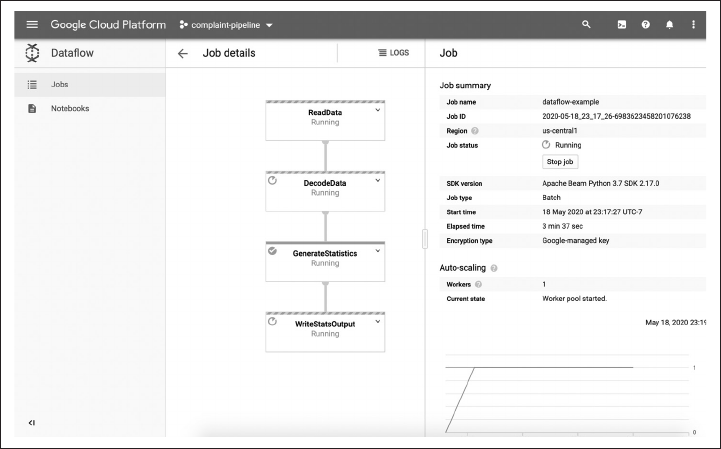Image resolution: width=721 pixels, height=449 pixels.
Task: Click the Notebooks document icon
Action: point(32,109)
